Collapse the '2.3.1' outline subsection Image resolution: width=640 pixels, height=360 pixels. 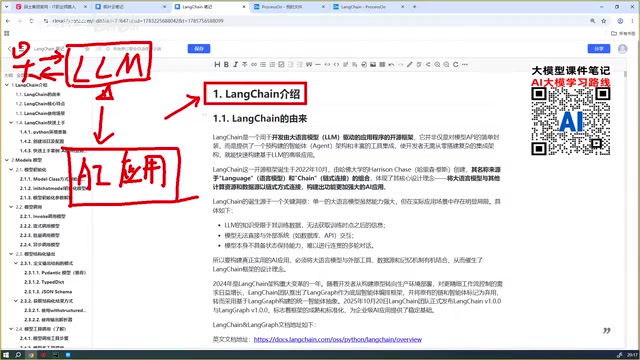point(16,263)
